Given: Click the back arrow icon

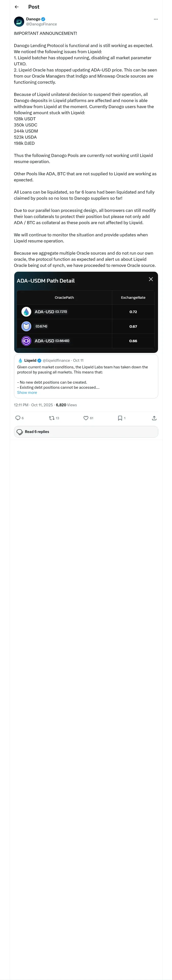Looking at the screenshot, I should 16,7.
